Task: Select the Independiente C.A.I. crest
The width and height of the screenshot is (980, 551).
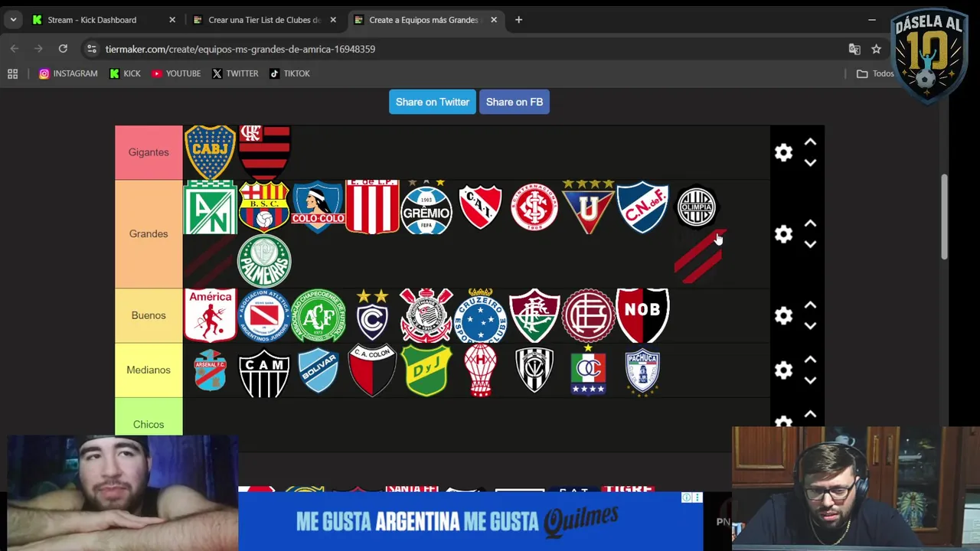Action: (480, 207)
